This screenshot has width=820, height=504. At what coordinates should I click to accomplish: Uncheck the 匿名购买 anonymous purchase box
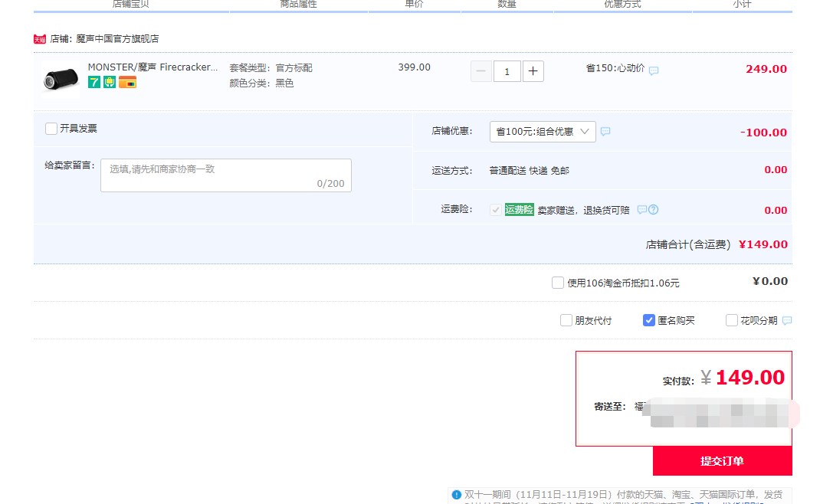coord(649,320)
